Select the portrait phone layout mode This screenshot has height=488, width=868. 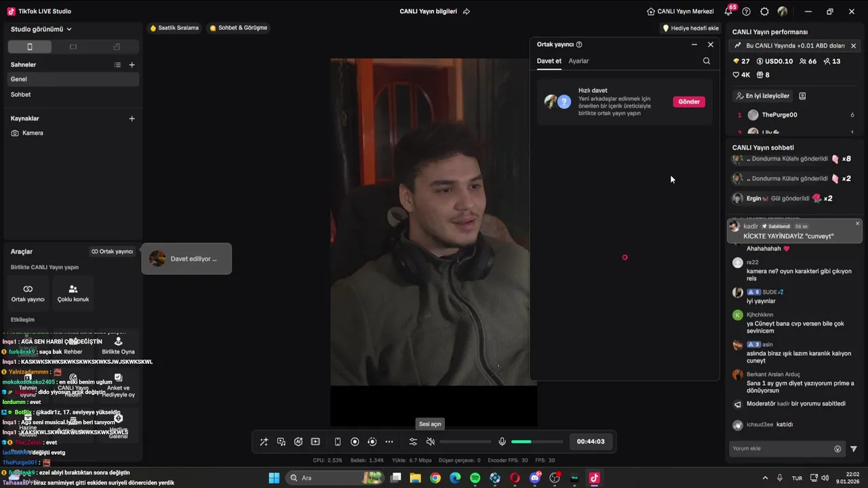30,47
